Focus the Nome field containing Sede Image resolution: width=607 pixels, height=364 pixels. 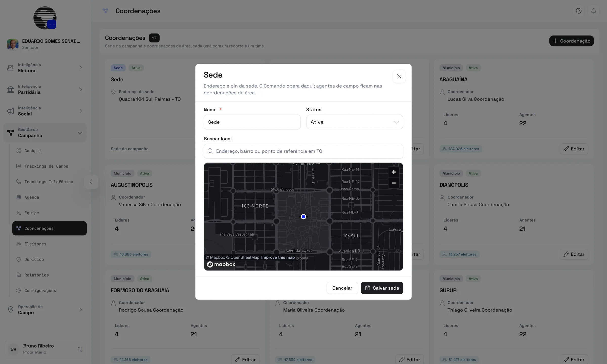(252, 122)
